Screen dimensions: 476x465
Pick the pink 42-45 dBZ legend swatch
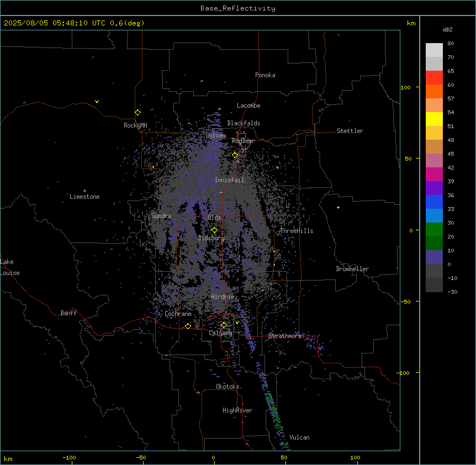pyautogui.click(x=434, y=161)
